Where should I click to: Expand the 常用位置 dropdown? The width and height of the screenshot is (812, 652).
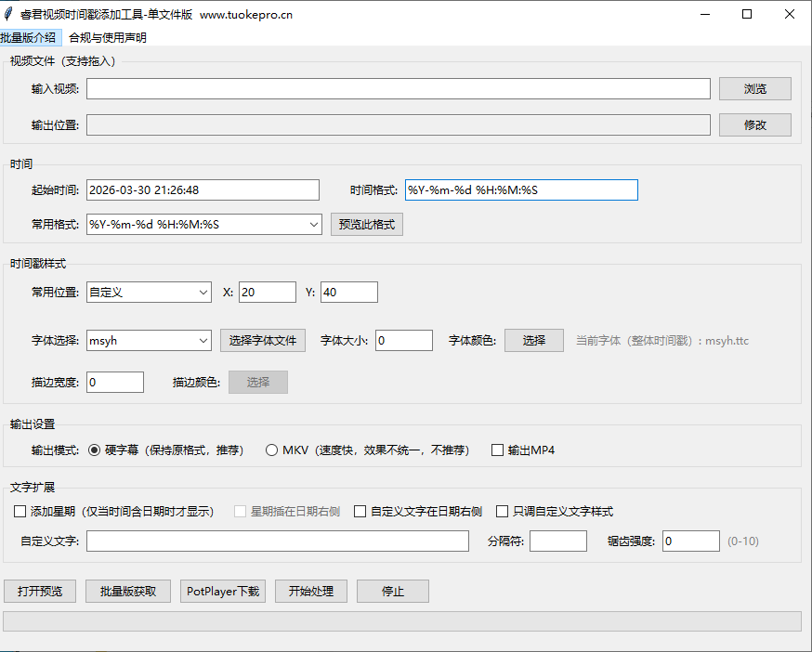tap(203, 293)
